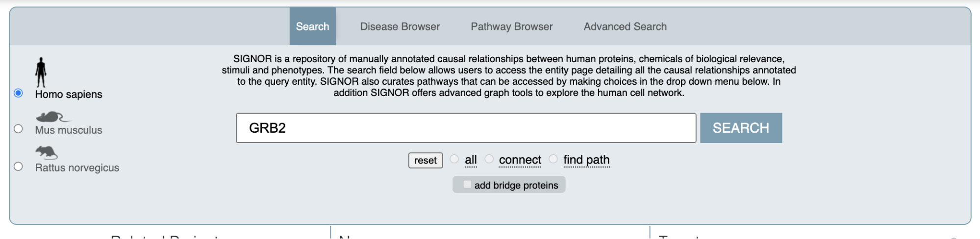
Task: Select the Homo sapiens radio button
Action: (19, 93)
